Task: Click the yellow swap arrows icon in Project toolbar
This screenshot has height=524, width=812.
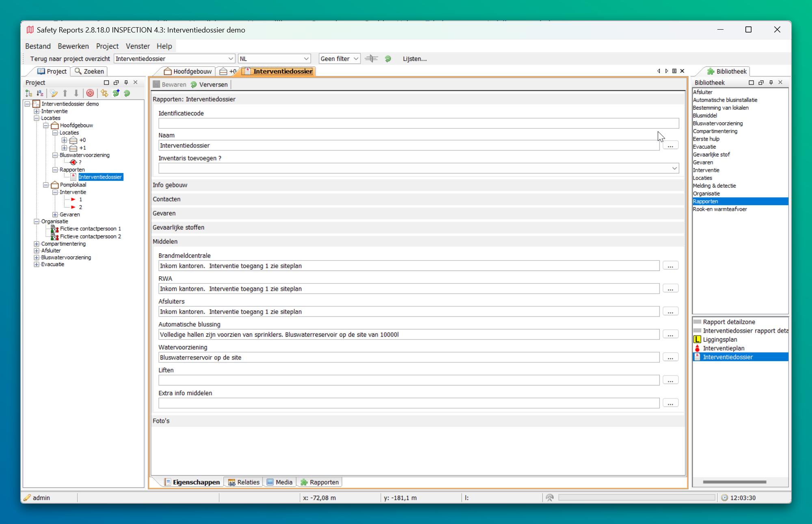Action: pos(104,93)
